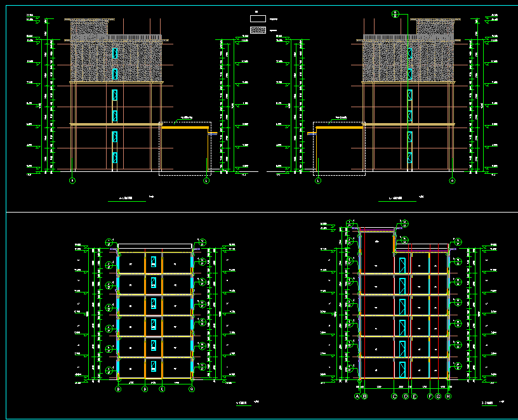Select grid bubble D under the lower-left section

pyautogui.click(x=145, y=389)
